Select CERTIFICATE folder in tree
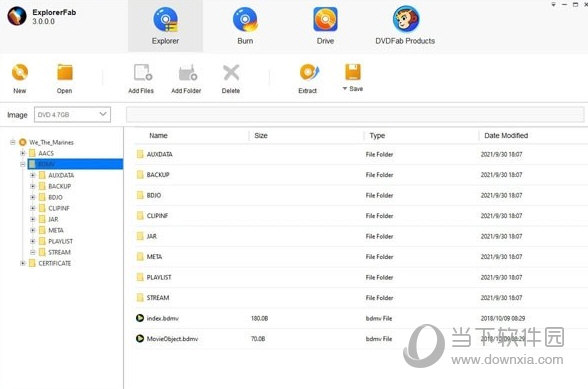The image size is (588, 389). click(x=55, y=263)
